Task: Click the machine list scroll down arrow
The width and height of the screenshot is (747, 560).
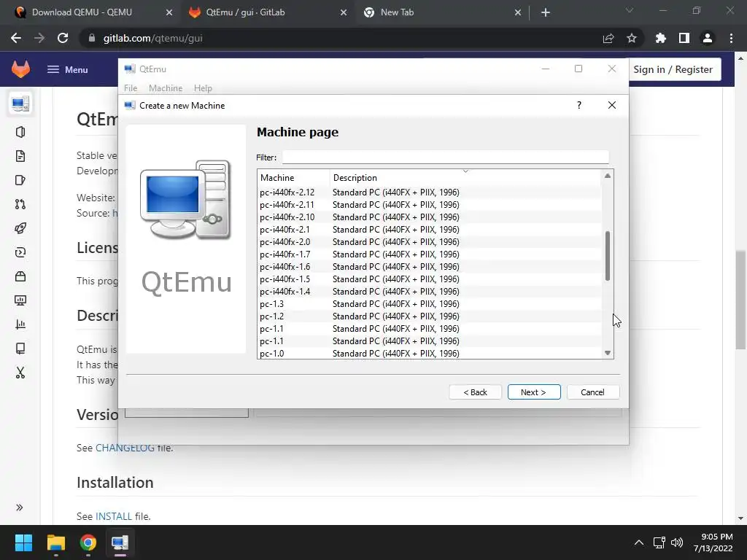Action: pyautogui.click(x=608, y=353)
